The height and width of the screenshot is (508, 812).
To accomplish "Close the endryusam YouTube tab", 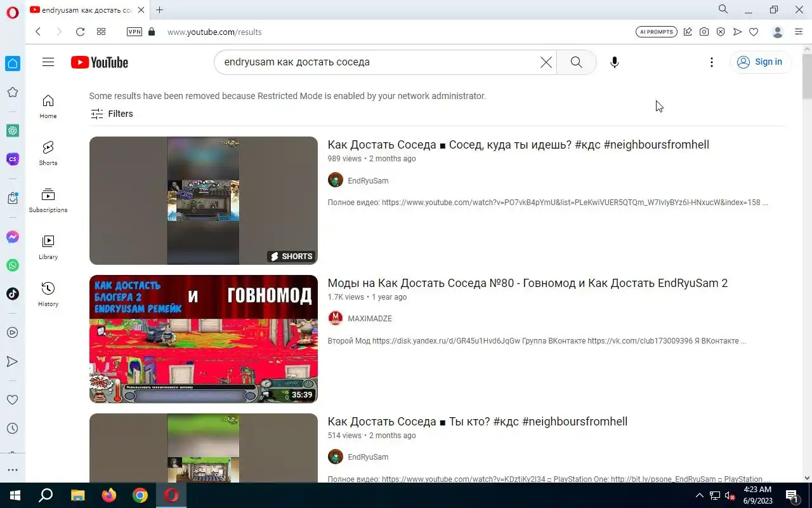I will (x=141, y=10).
